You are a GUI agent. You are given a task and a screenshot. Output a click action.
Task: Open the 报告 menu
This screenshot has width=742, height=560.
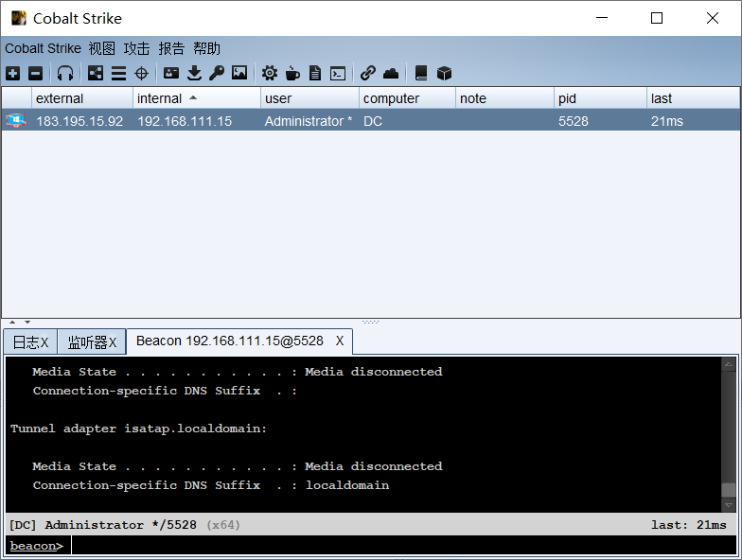pyautogui.click(x=171, y=48)
